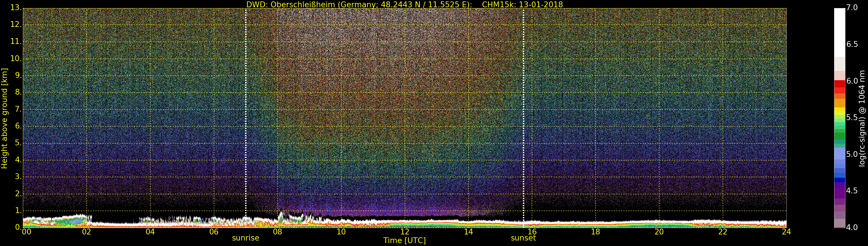868x246 pixels.
Task: Click the white dotted sunrise marker line
Action: (246, 111)
